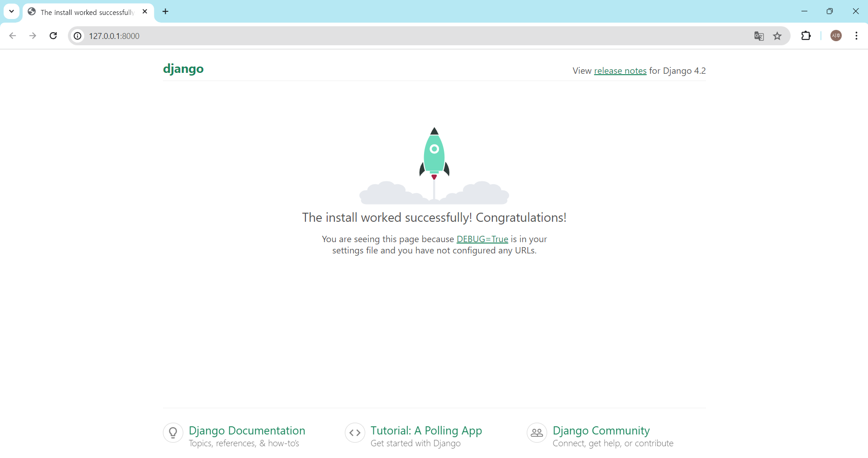868x458 pixels.
Task: Open a new browser tab
Action: tap(166, 12)
